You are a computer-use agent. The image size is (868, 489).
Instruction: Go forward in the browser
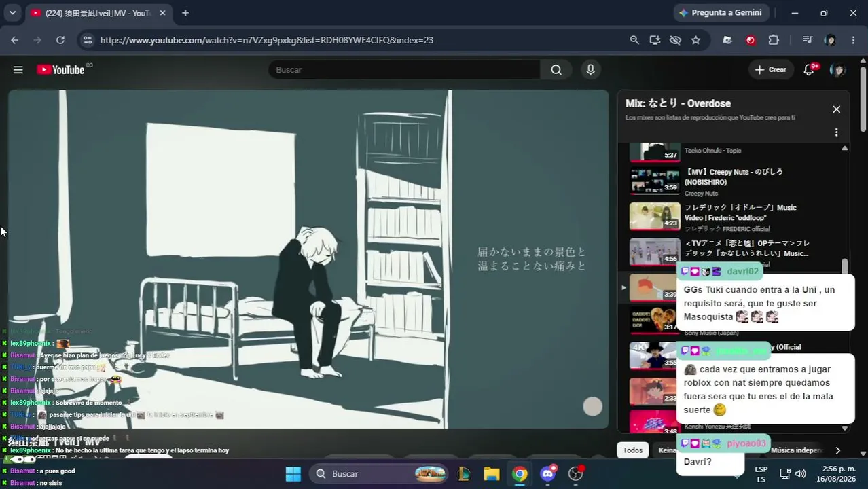(37, 40)
